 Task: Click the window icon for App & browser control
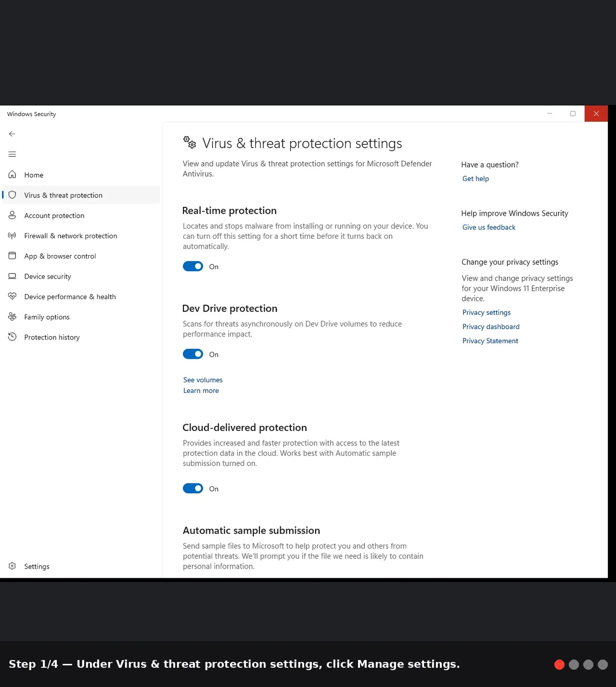click(13, 256)
